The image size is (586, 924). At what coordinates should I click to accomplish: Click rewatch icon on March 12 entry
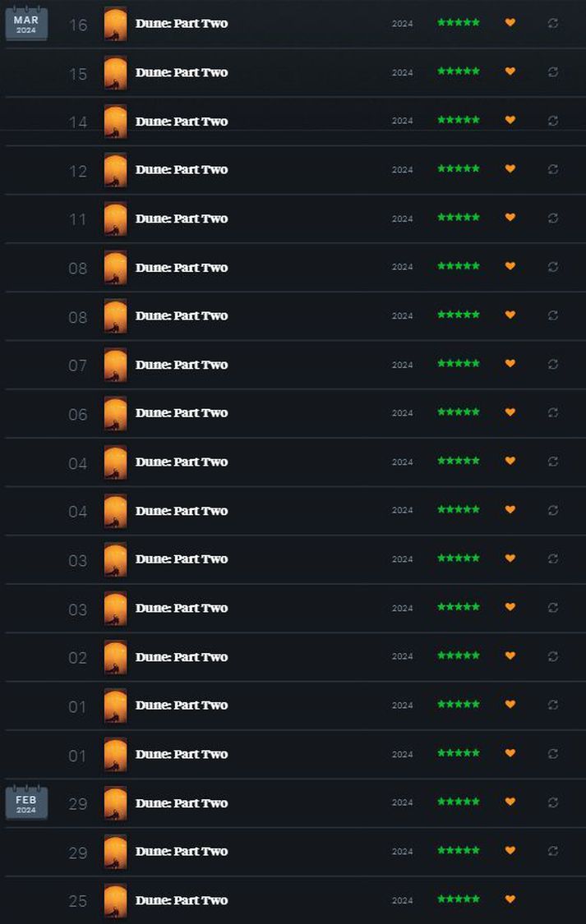[553, 169]
